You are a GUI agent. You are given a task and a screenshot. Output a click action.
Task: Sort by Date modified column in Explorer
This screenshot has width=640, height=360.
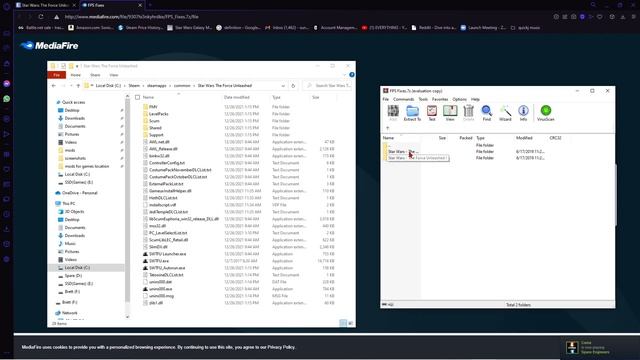pyautogui.click(x=237, y=97)
